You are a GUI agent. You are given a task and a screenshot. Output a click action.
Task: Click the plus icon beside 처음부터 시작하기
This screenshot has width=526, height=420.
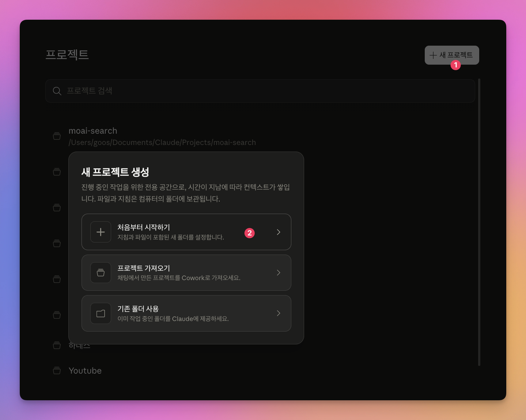[101, 232]
